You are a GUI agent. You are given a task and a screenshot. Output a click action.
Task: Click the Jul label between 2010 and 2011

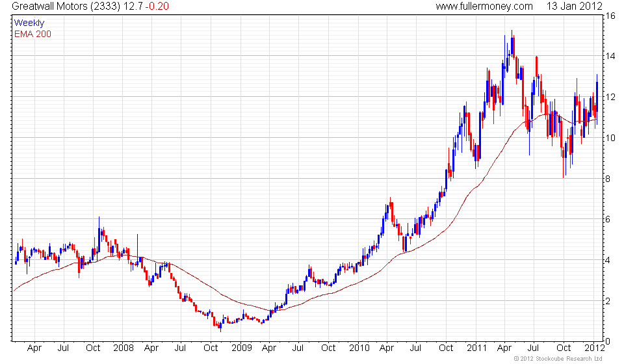(415, 348)
